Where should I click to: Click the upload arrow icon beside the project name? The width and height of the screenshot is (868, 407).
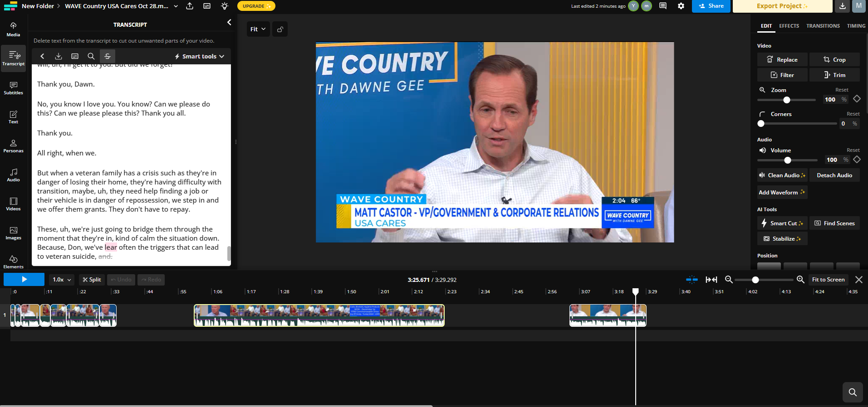click(x=190, y=6)
